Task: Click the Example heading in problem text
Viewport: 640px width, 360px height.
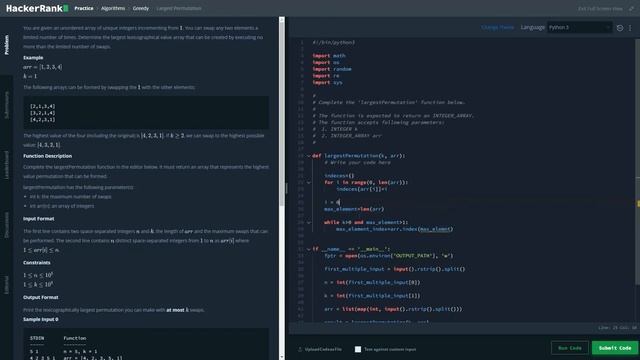Action: pyautogui.click(x=33, y=58)
